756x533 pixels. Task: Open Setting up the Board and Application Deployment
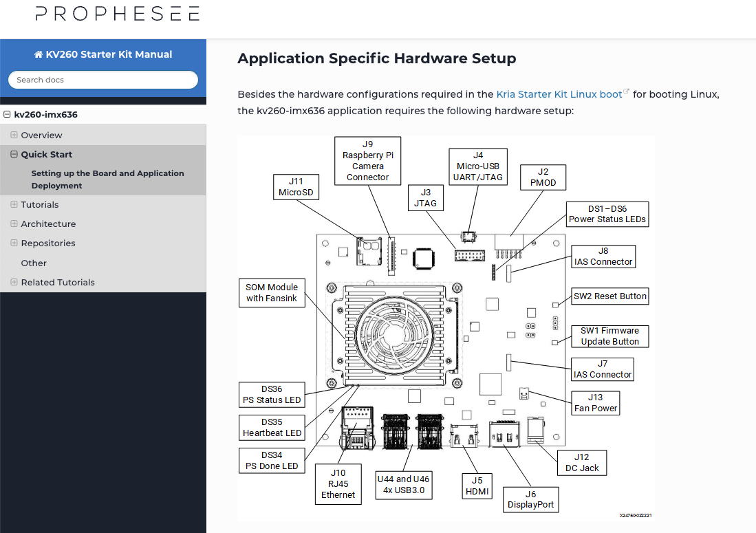(x=107, y=180)
